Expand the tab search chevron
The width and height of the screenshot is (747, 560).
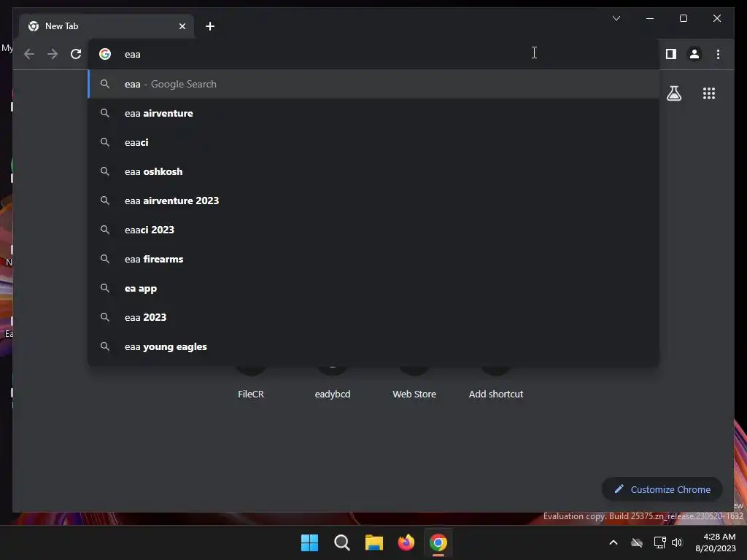[616, 18]
